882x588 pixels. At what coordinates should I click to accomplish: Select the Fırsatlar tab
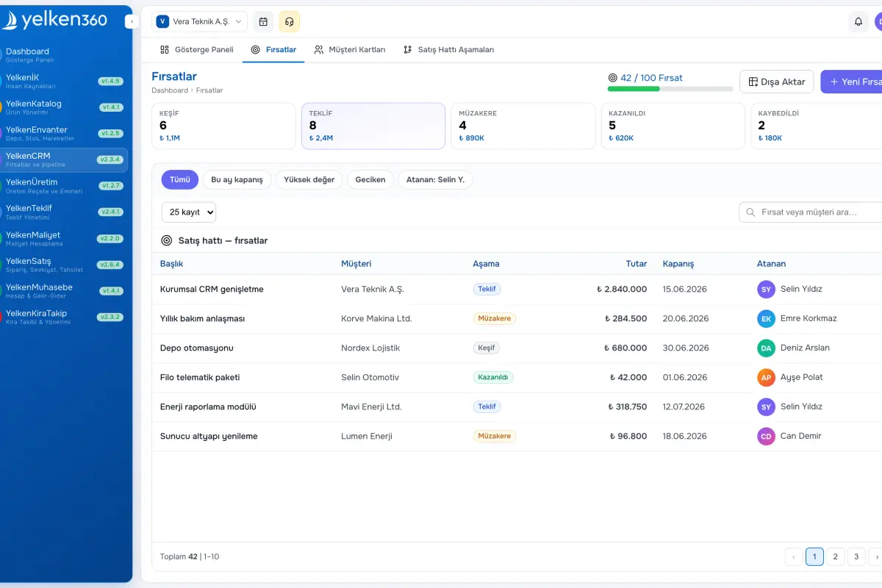pos(273,49)
